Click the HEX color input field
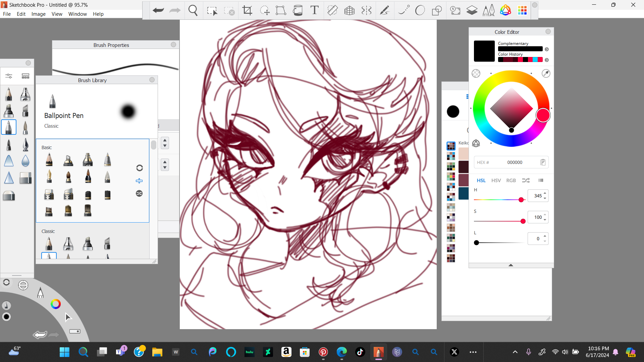The image size is (644, 362). pos(511,162)
